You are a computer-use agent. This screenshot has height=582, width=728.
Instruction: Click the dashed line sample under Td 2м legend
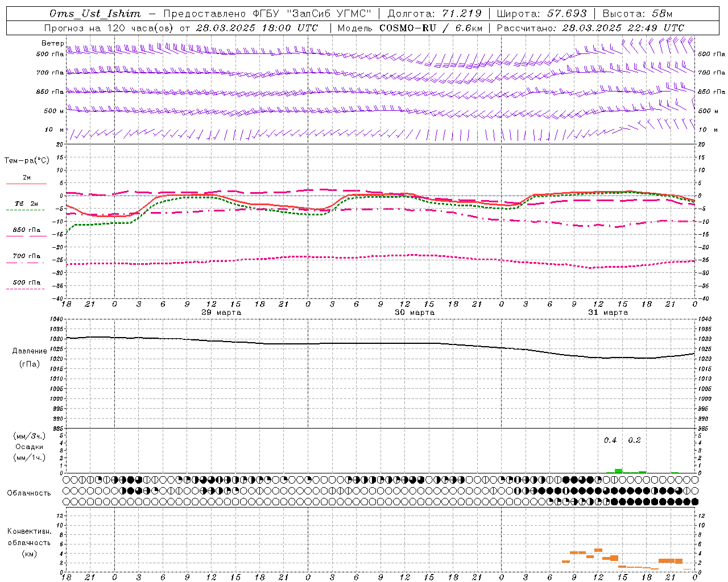[26, 210]
